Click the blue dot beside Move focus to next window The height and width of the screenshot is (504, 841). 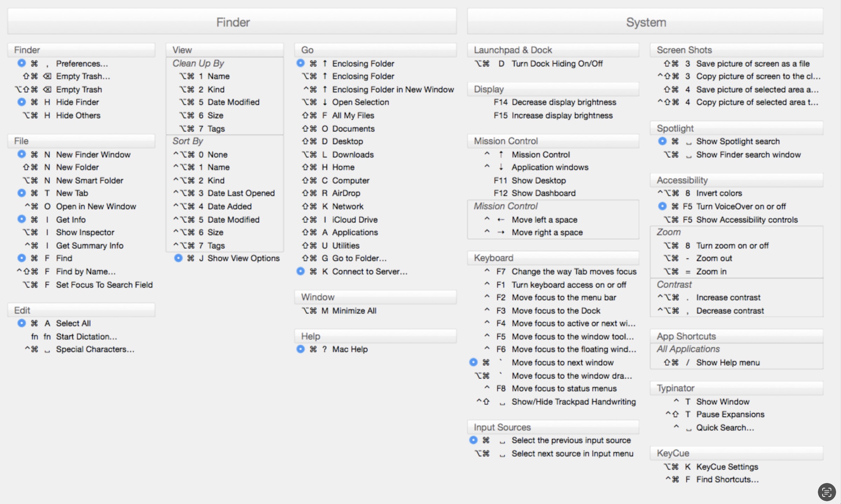(x=473, y=362)
